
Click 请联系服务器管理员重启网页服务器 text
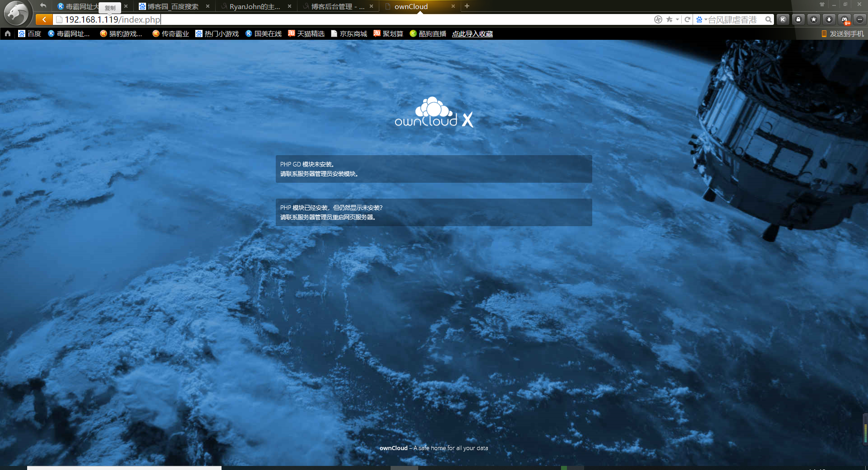328,217
